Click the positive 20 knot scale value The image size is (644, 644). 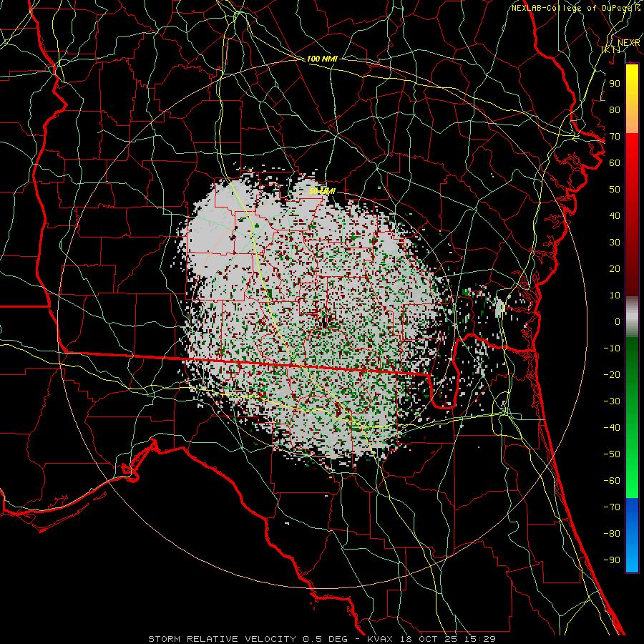615,268
